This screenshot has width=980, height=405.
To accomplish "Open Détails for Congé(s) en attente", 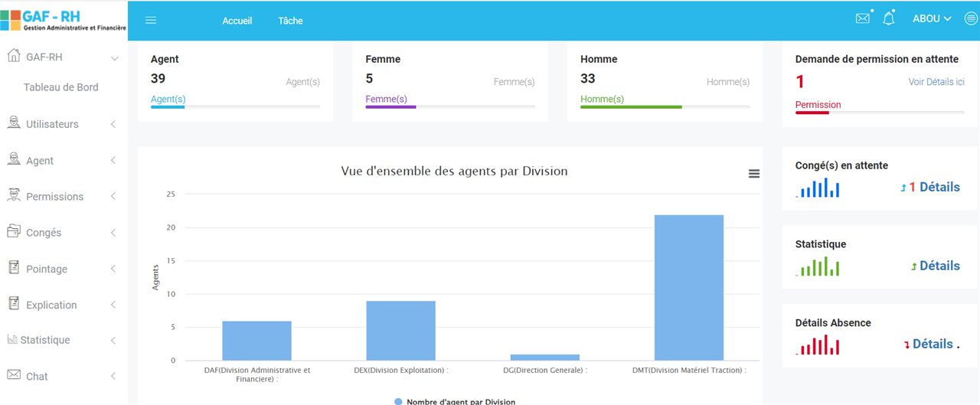I will click(x=939, y=187).
